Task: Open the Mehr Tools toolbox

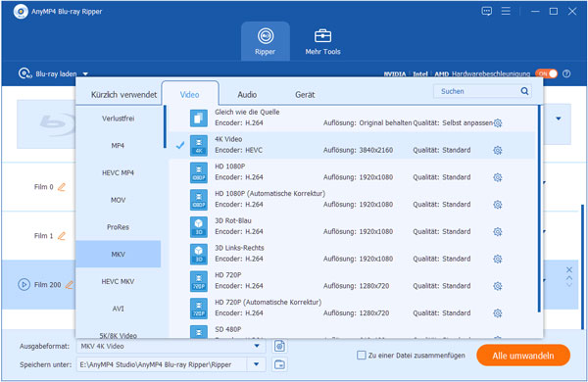Action: pos(322,42)
